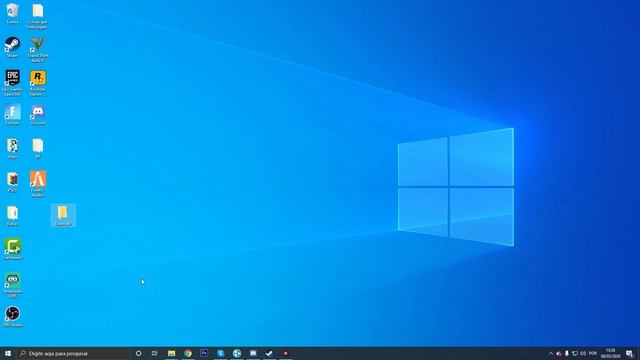
Task: Open the Windows Start menu
Action: (x=8, y=353)
